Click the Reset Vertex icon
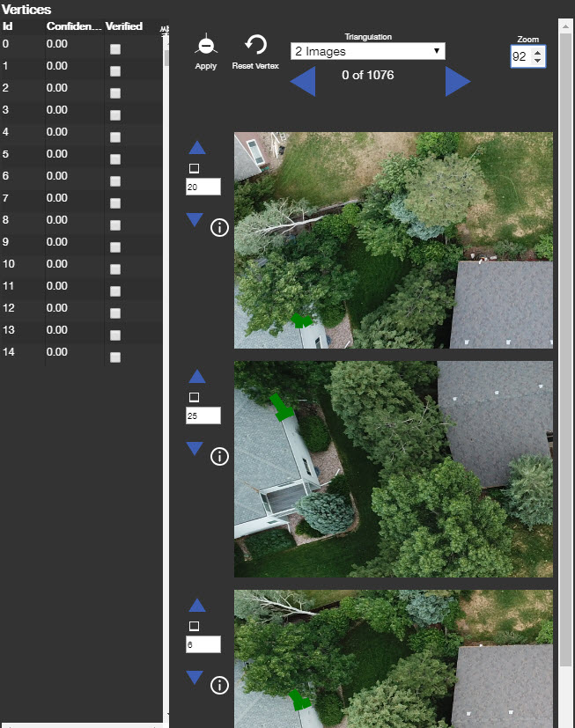Viewport: 575px width, 728px height. pos(255,46)
